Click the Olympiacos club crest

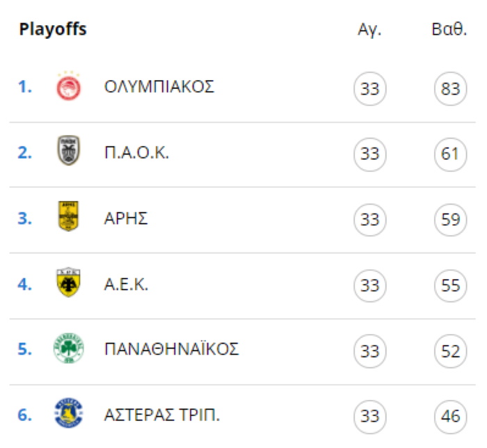69,86
